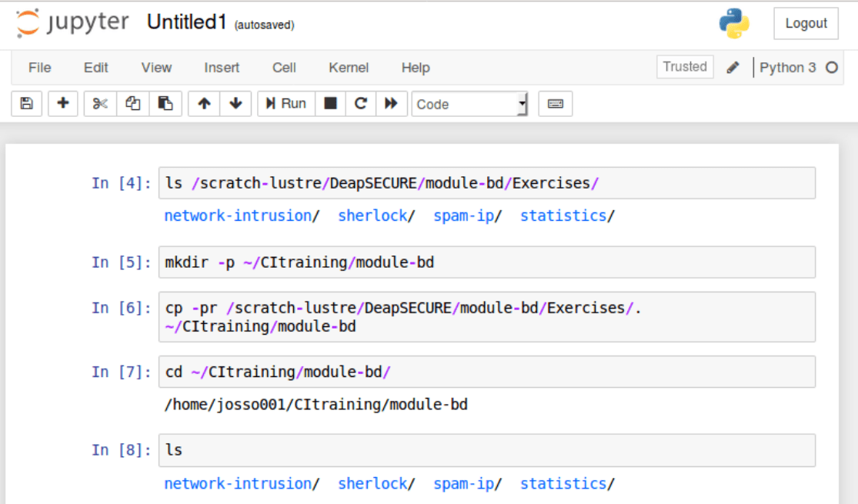
Task: Restart the kernel
Action: 360,103
